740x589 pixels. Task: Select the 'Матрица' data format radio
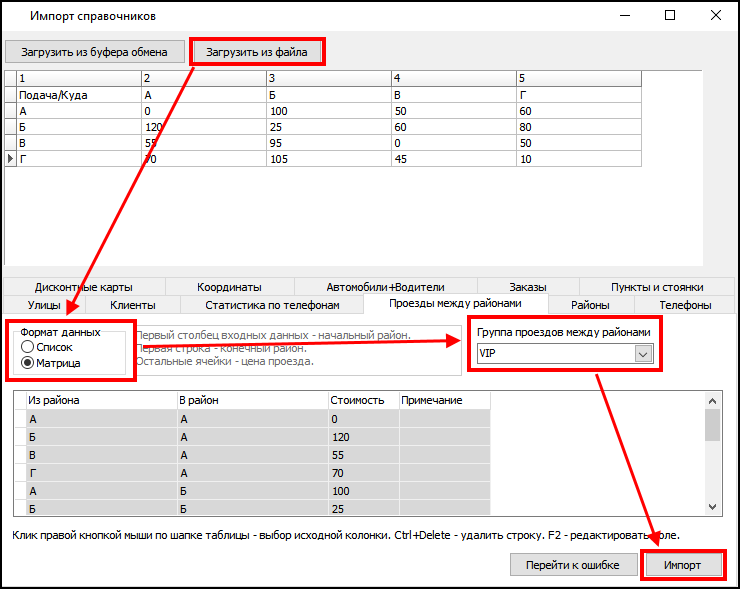[x=28, y=363]
